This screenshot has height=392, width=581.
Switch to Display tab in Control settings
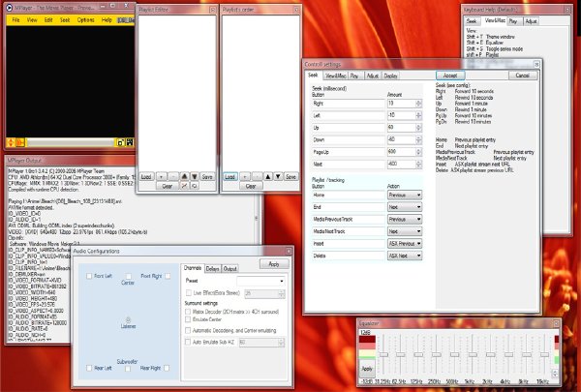[x=390, y=75]
